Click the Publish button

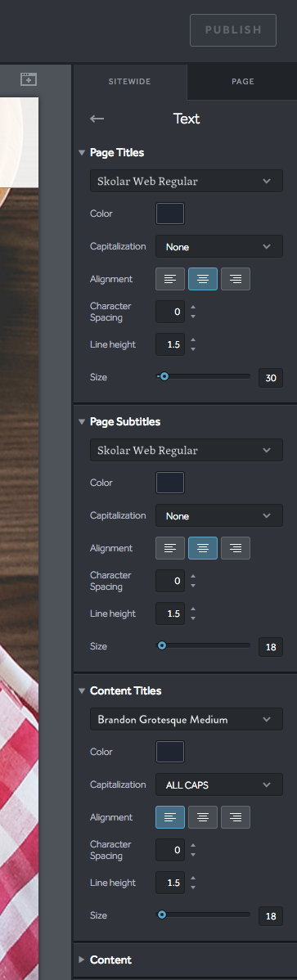pyautogui.click(x=233, y=29)
